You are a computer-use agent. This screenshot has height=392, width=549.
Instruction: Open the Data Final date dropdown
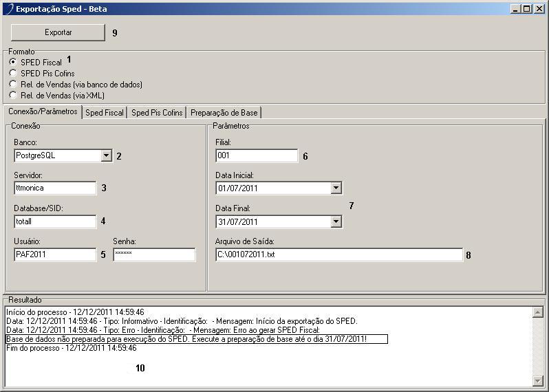[x=336, y=221]
